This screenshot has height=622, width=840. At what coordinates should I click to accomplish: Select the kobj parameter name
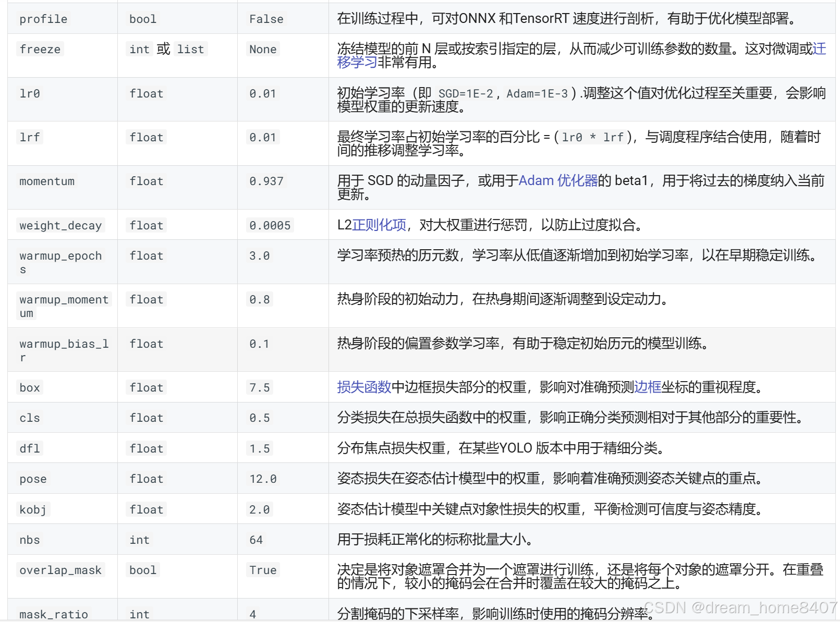(33, 510)
